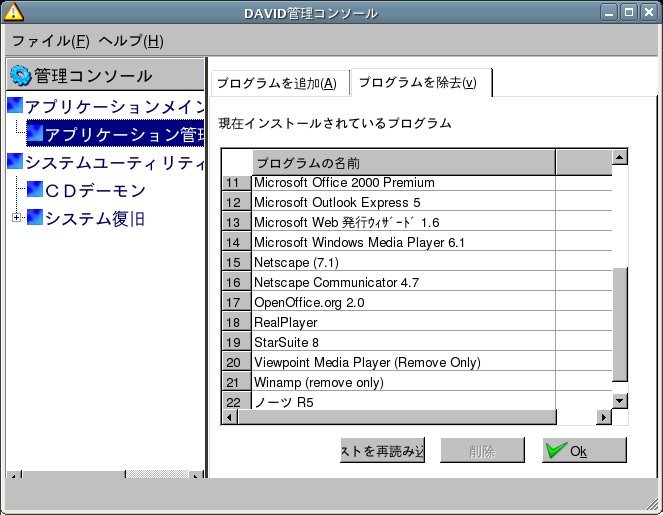Click program list horizontal scrollbar thumb
The image size is (663, 515).
click(x=397, y=417)
